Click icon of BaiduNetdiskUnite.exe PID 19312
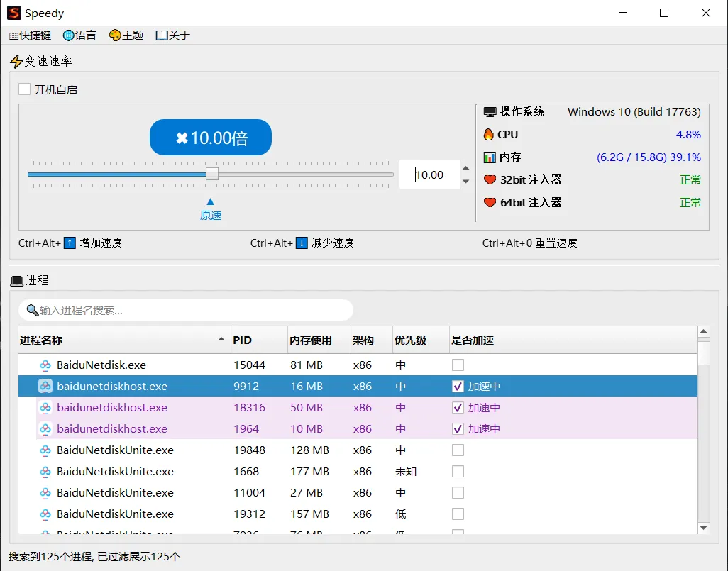728x571 pixels. click(x=45, y=514)
